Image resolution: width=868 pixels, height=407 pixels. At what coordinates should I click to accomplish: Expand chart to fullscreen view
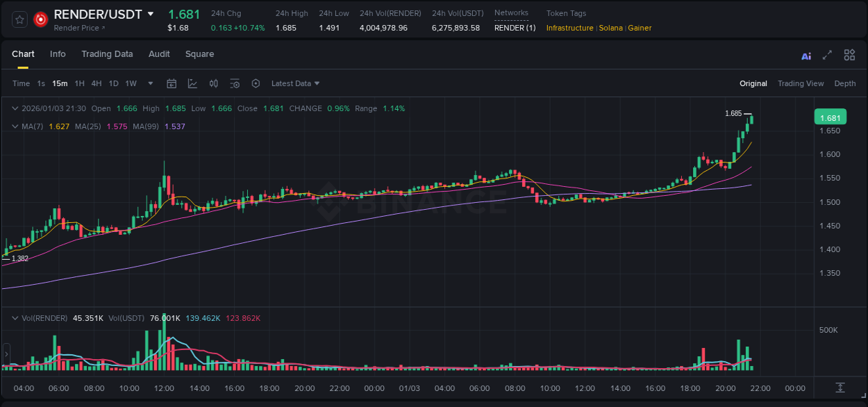[827, 55]
